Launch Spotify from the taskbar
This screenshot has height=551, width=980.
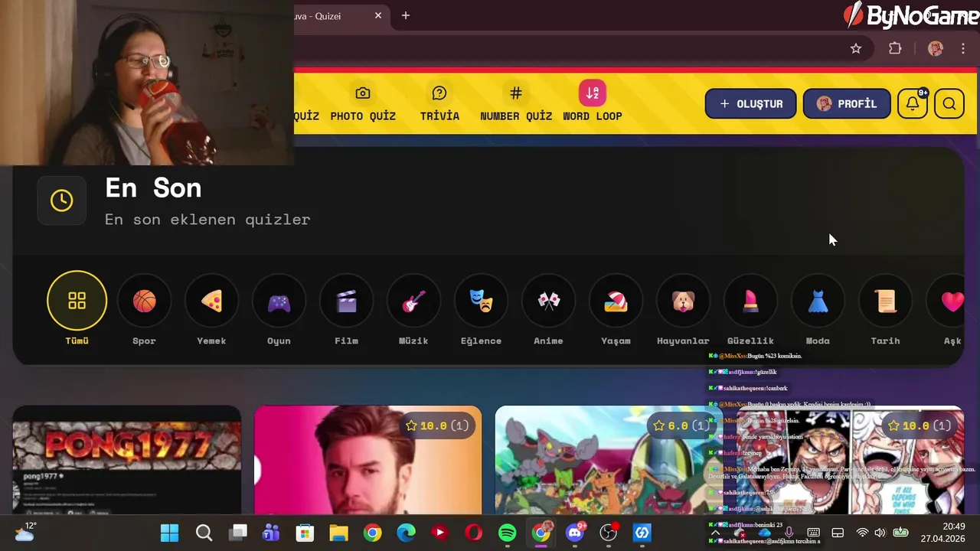(507, 533)
